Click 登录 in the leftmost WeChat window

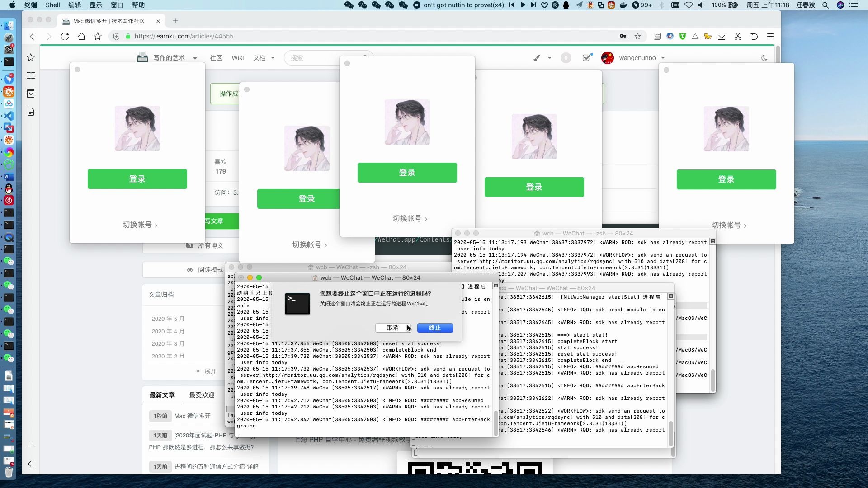[137, 179]
